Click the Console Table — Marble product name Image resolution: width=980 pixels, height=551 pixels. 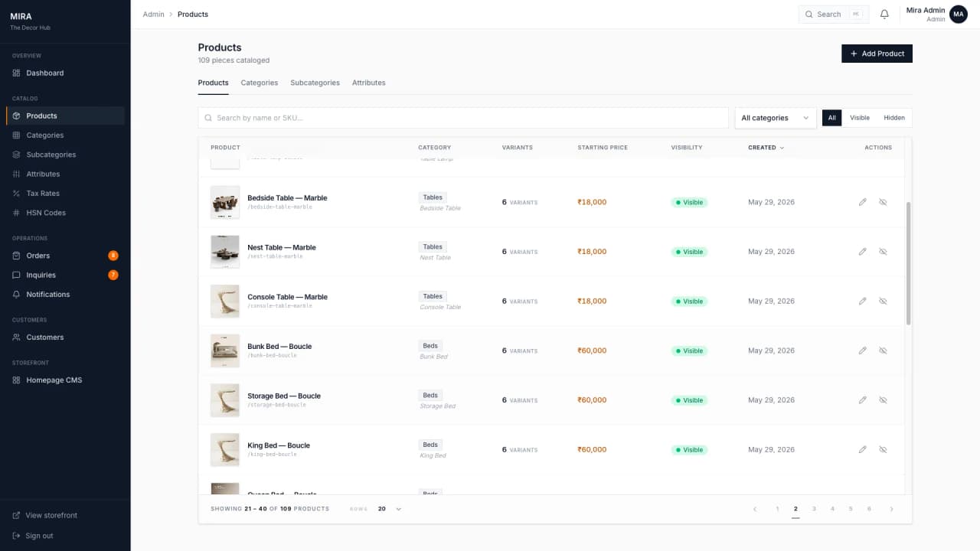[x=287, y=297]
